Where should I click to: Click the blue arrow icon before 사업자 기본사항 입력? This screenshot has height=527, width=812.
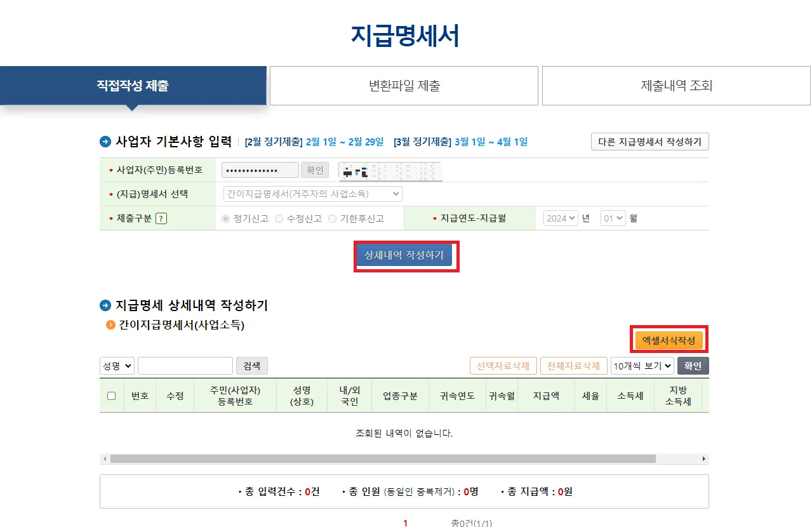[x=105, y=142]
